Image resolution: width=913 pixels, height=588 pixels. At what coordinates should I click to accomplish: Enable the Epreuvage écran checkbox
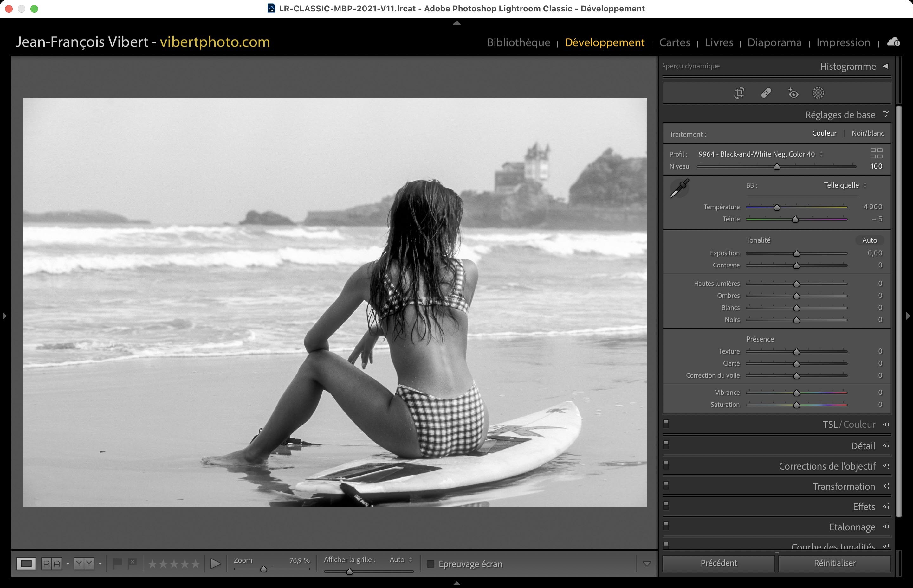431,564
